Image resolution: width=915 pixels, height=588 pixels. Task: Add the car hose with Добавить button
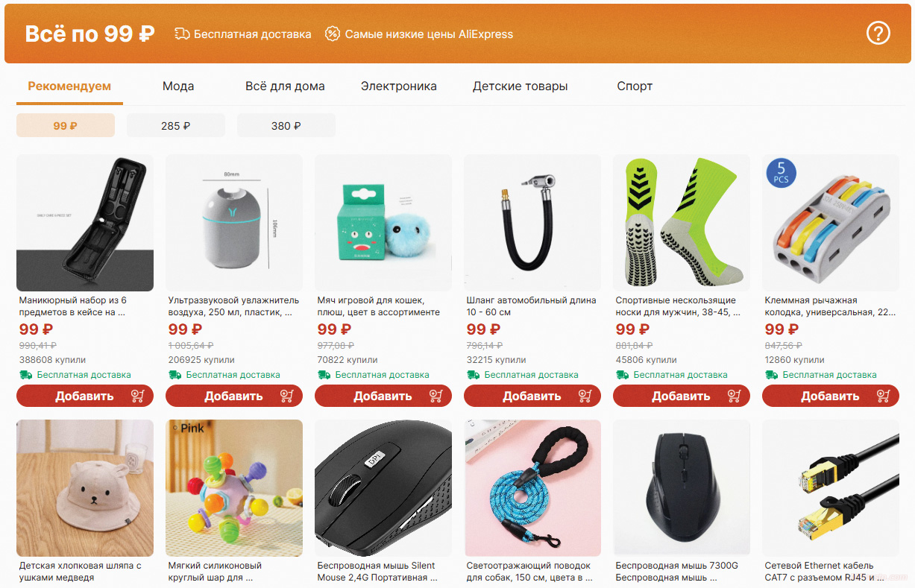coord(532,396)
